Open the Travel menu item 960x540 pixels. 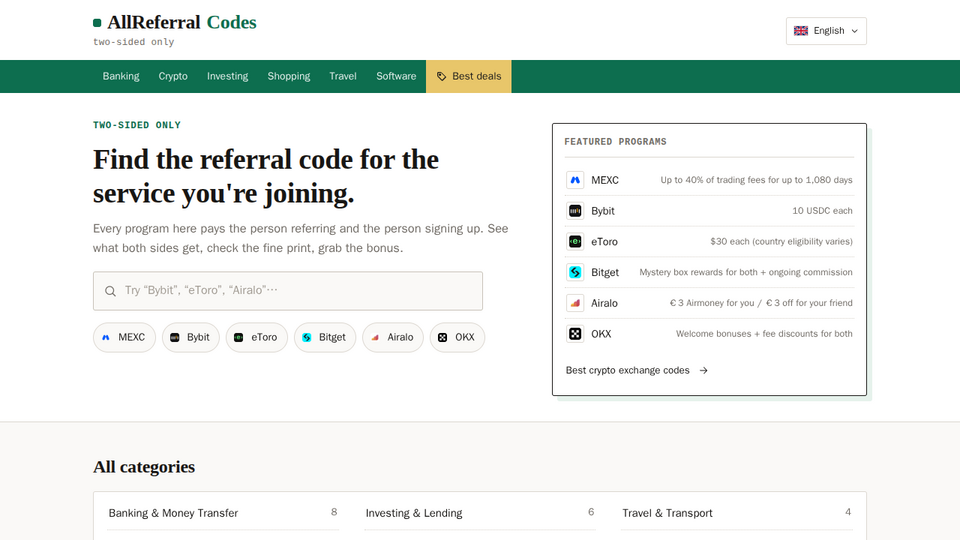tap(342, 76)
